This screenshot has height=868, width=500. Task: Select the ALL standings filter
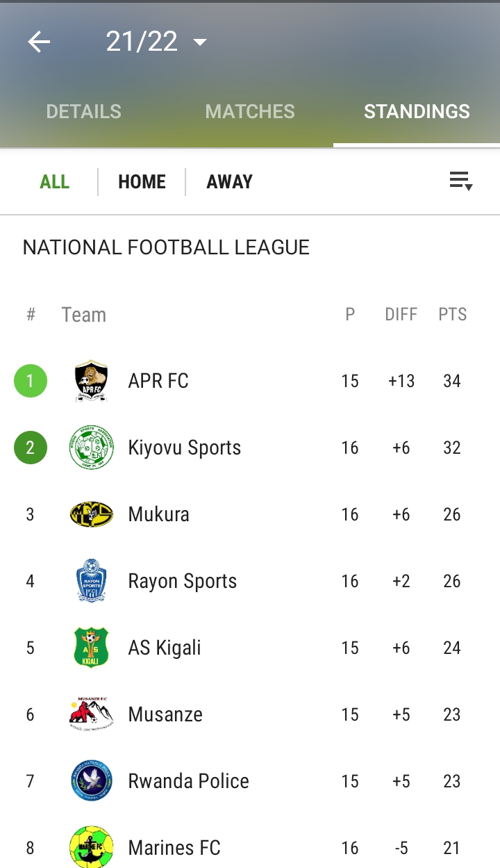pyautogui.click(x=55, y=182)
